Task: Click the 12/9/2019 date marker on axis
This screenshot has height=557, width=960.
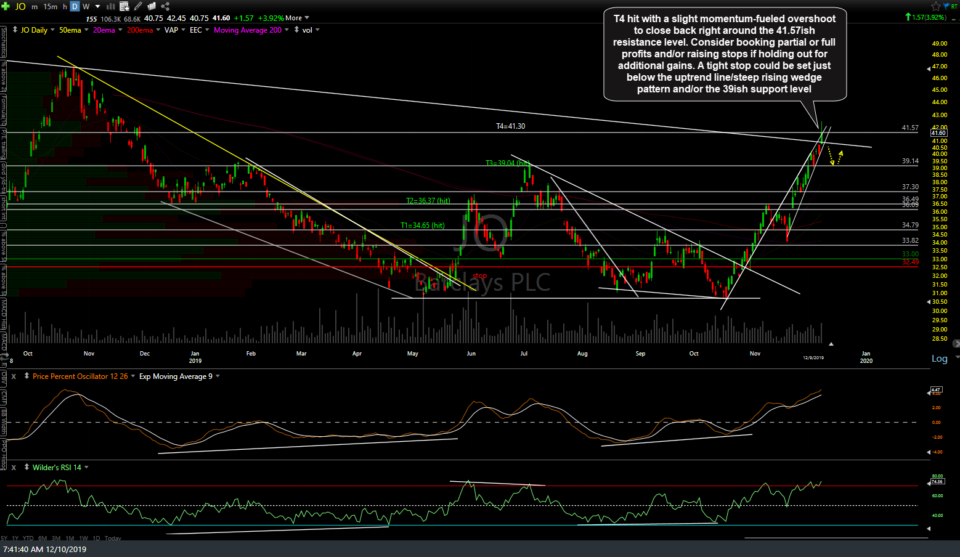Action: point(814,357)
